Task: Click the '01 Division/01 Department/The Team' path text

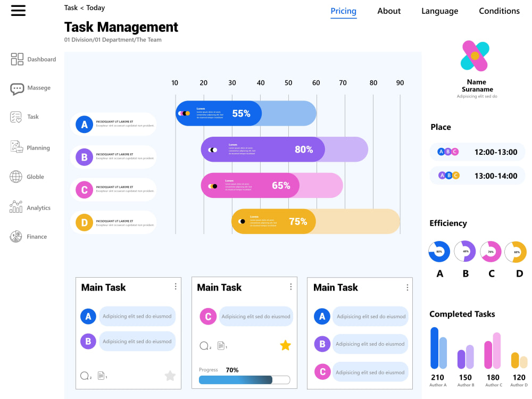Action: click(x=113, y=40)
